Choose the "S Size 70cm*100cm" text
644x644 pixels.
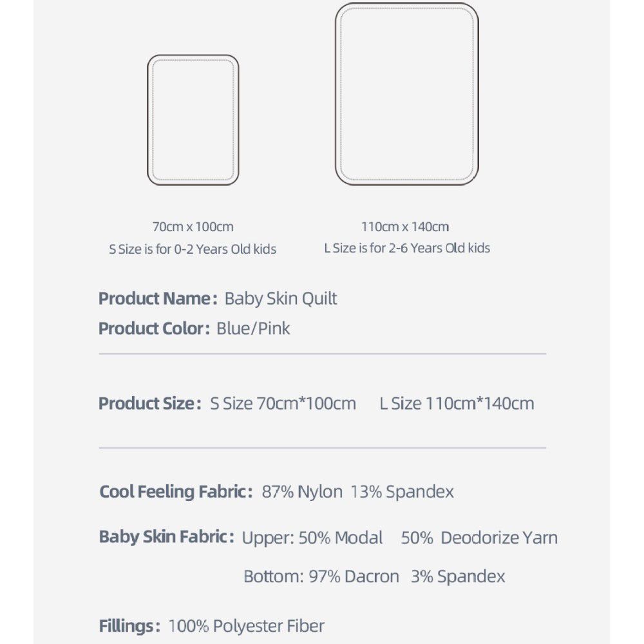pyautogui.click(x=283, y=404)
